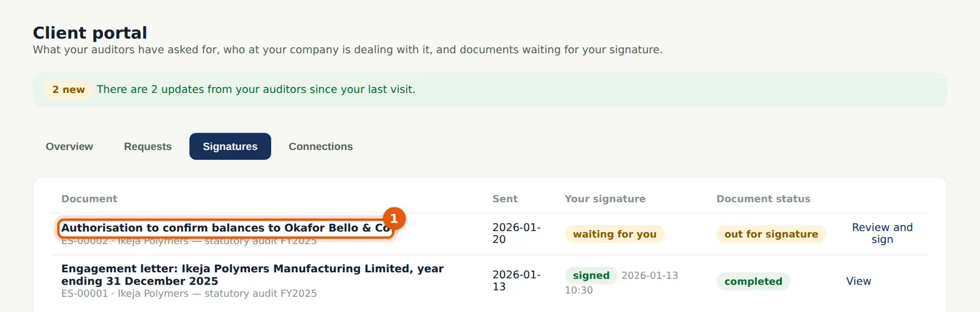
Task: Click the Document column header
Action: pos(89,199)
